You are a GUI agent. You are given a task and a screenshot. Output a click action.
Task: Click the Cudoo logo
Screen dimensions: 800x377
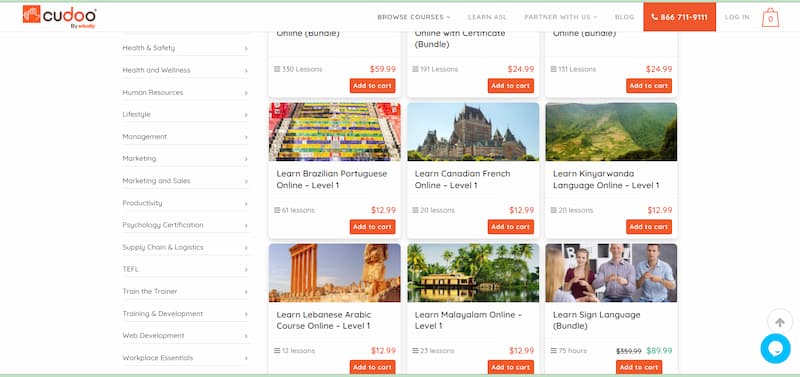click(x=59, y=17)
